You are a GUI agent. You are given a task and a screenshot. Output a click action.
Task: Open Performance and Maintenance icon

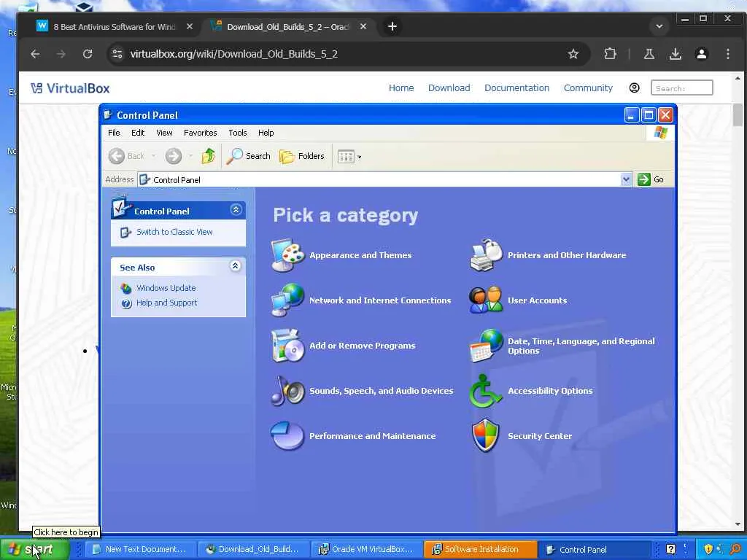pos(287,436)
